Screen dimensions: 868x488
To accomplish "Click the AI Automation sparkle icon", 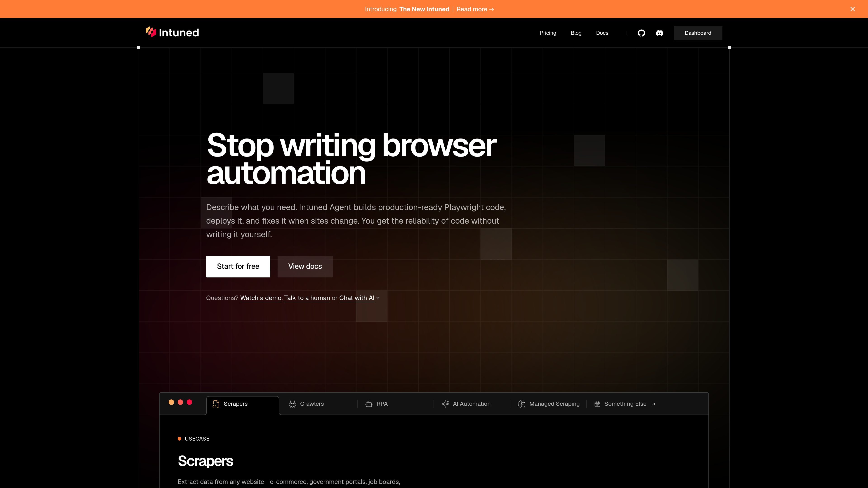I will [x=446, y=404].
